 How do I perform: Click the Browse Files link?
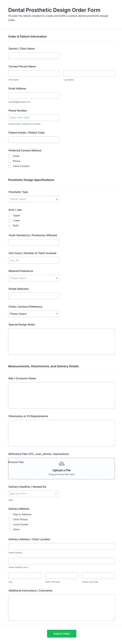[x=16, y=462]
